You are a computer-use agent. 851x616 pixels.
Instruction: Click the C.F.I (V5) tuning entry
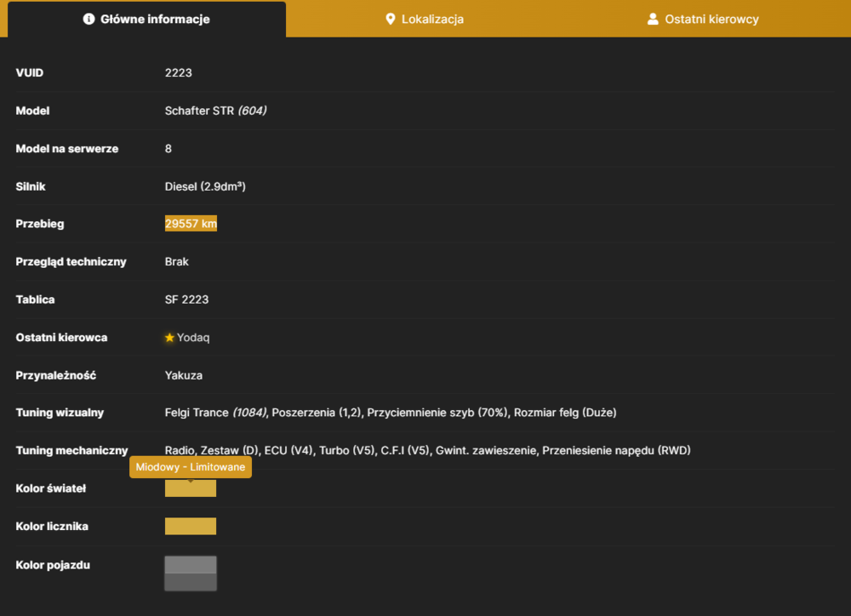(x=405, y=450)
